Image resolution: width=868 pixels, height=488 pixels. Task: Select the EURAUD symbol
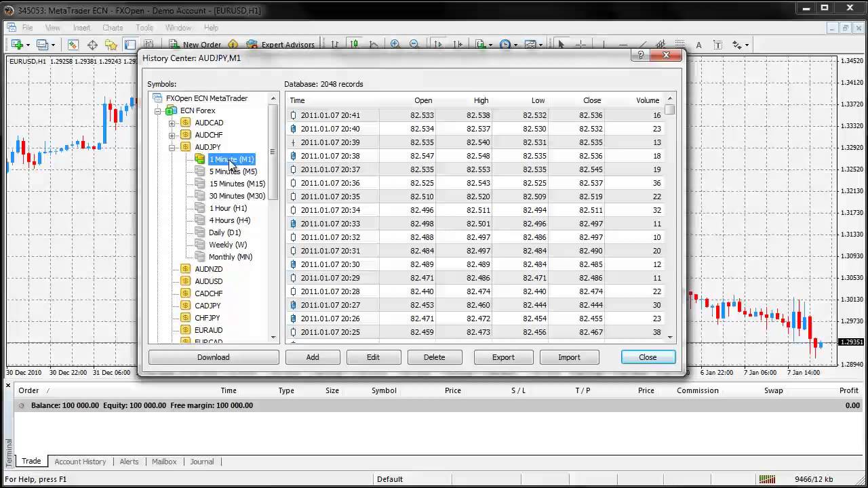click(208, 330)
